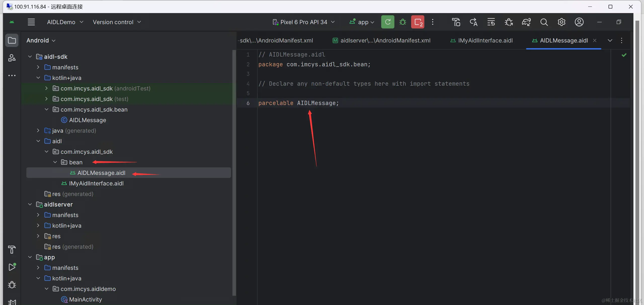Click the package declaration on line 2

pyautogui.click(x=314, y=65)
